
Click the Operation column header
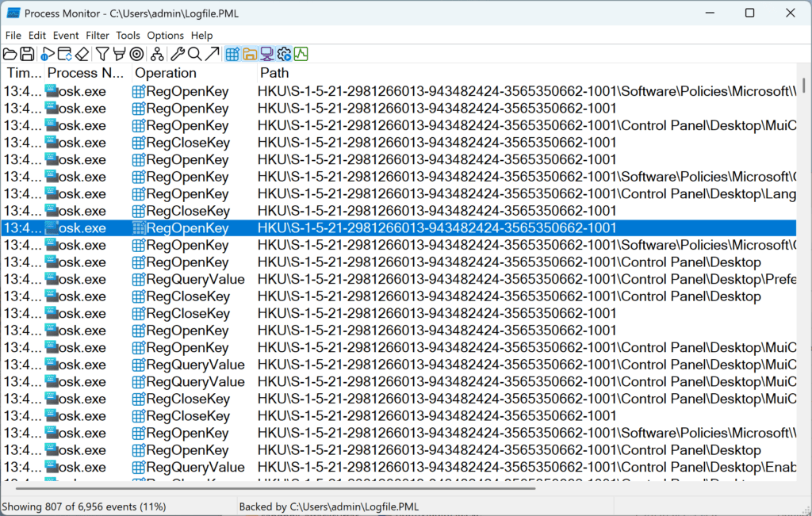[166, 73]
